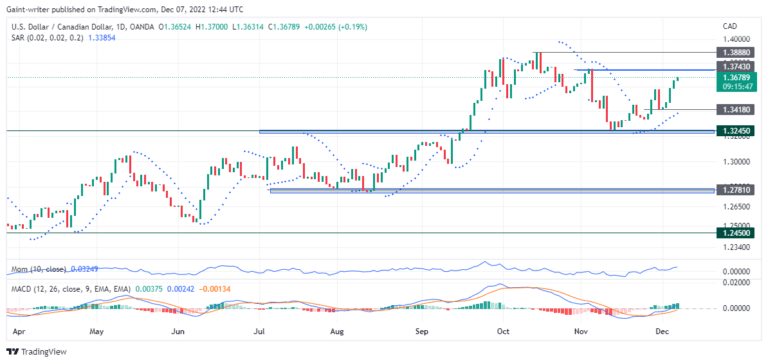Click the Nov label on time axis
This screenshot has height=363, width=768.
click(580, 332)
